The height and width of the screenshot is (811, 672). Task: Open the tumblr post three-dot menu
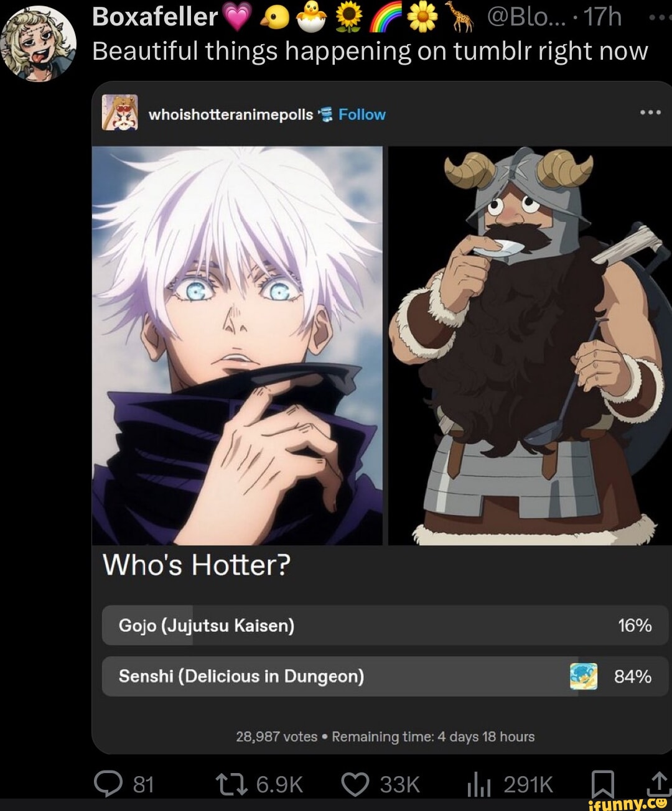[650, 113]
